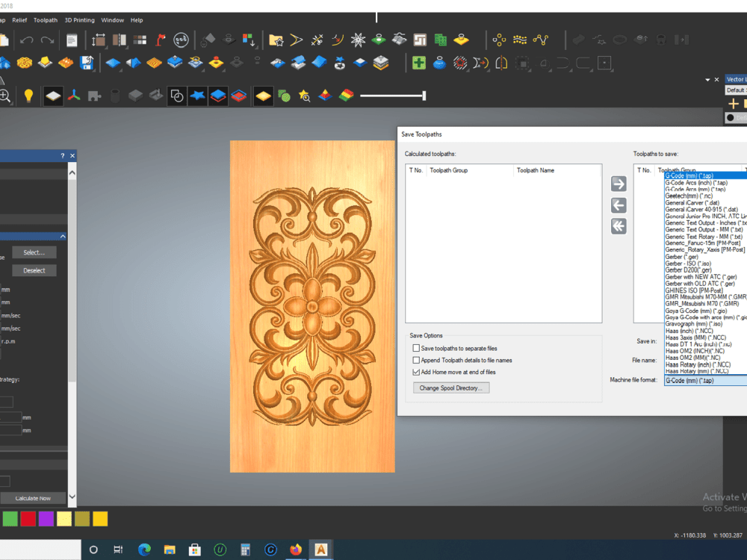The image size is (747, 560).
Task: Click the green plus new toolpath icon
Action: click(x=418, y=63)
